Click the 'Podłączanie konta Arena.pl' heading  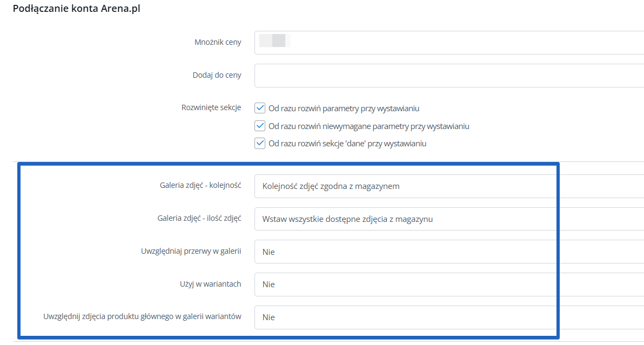(76, 9)
